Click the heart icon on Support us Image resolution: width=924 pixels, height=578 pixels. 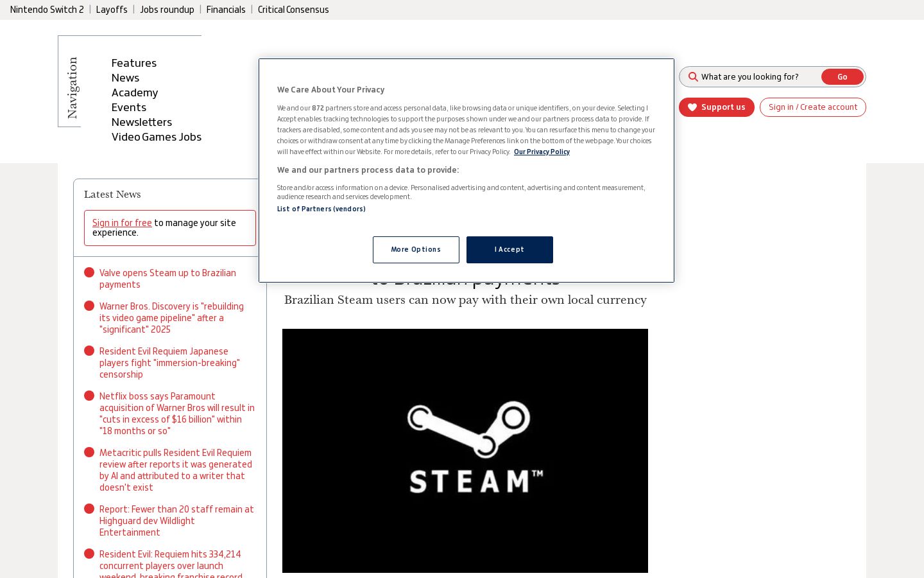692,107
